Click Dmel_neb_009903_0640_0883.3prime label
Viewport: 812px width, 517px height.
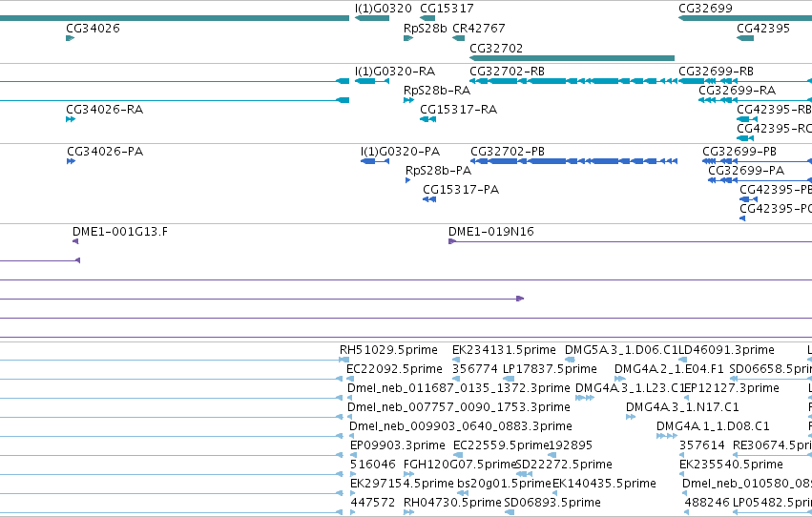click(x=460, y=427)
